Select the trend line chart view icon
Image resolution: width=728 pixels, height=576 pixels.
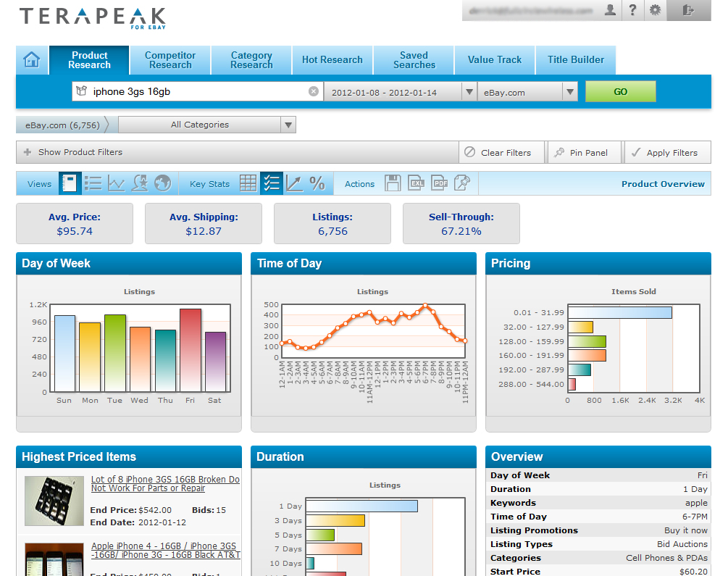click(116, 183)
